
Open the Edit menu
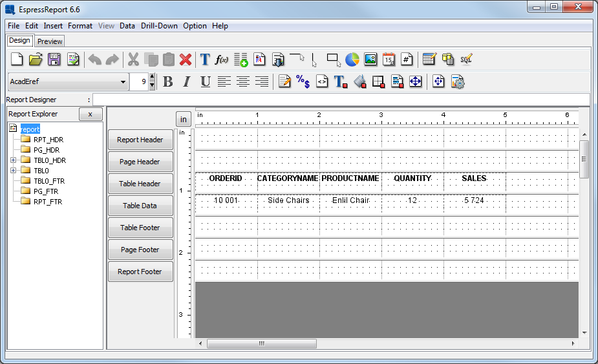[32, 26]
